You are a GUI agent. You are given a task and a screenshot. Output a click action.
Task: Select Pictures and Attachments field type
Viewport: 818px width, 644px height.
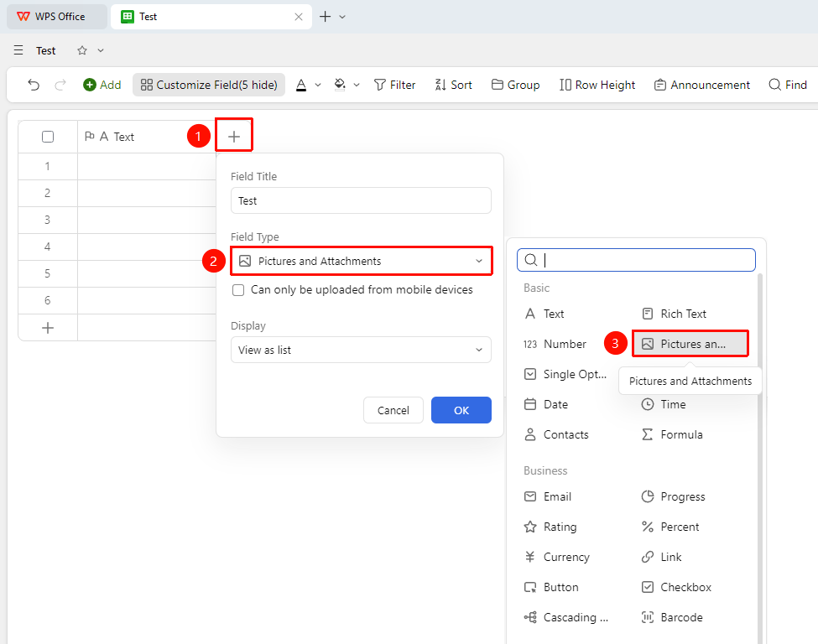coord(690,344)
